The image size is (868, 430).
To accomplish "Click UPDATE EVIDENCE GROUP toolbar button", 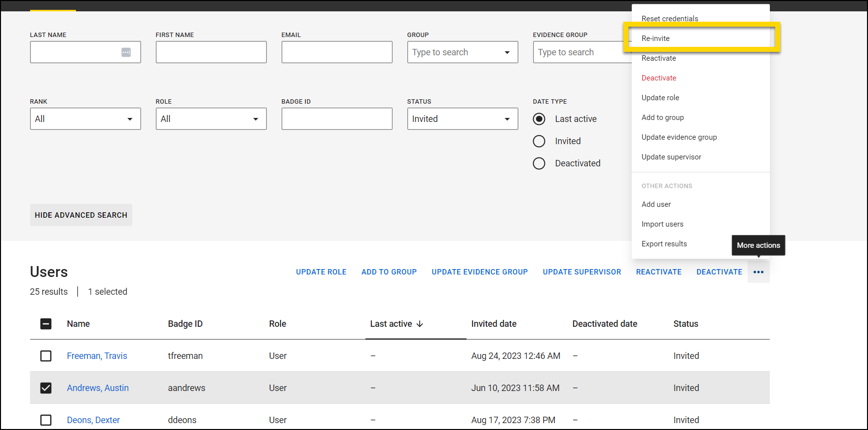I will tap(480, 272).
